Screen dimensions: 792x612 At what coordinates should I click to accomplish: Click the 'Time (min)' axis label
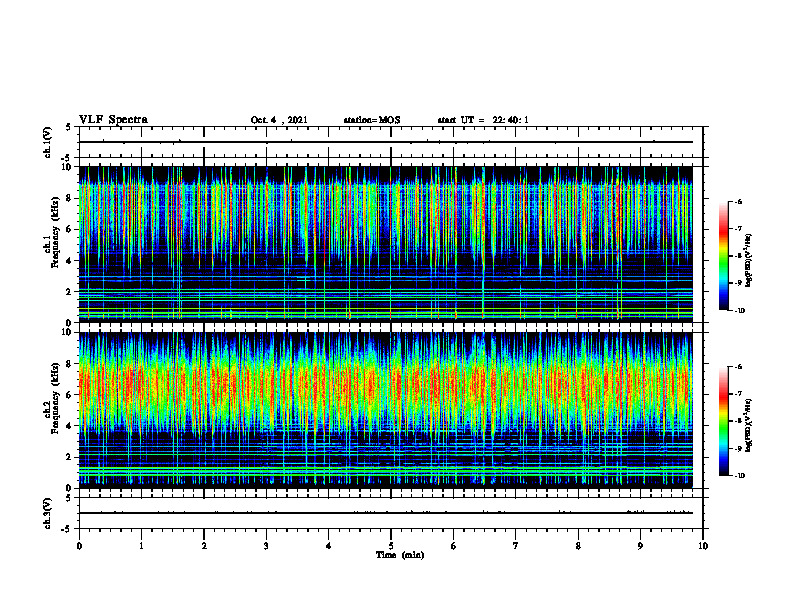tap(400, 555)
